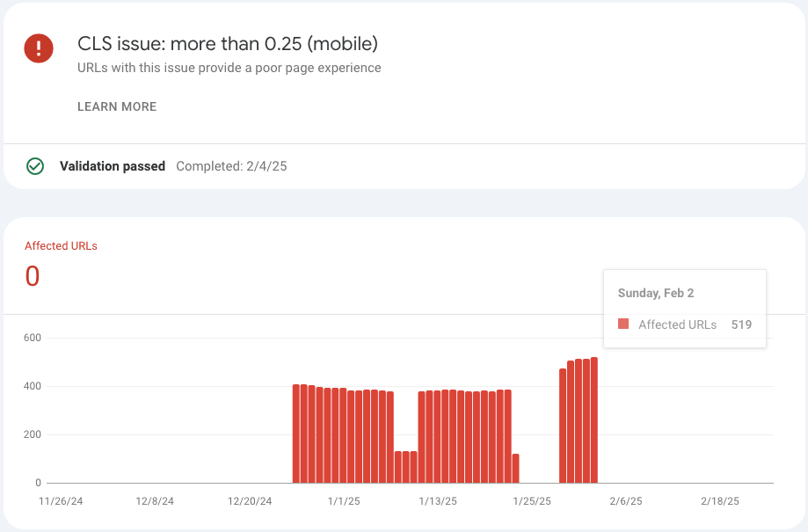This screenshot has width=808, height=532.
Task: Open the LEARN MORE link
Action: tap(116, 106)
